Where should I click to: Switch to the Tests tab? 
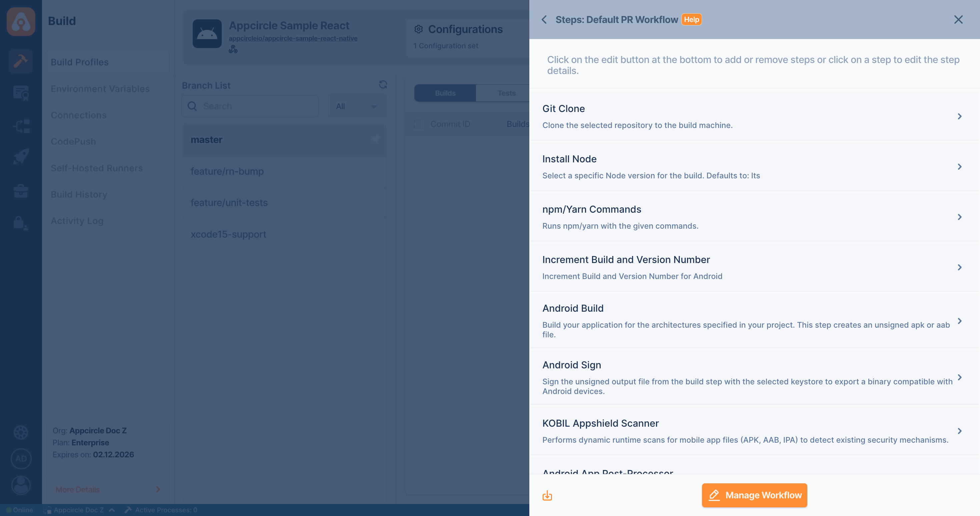506,93
